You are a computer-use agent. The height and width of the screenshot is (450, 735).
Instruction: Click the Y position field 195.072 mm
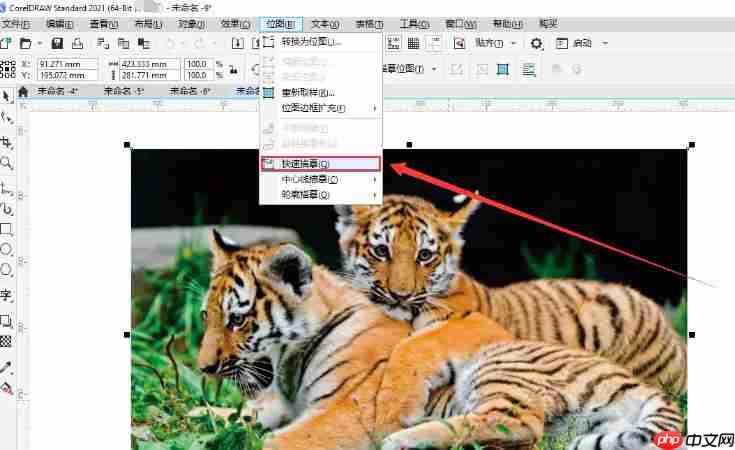68,75
